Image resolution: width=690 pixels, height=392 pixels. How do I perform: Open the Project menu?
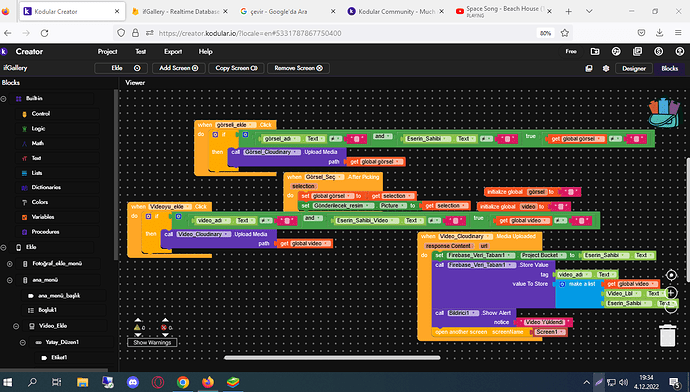(107, 51)
